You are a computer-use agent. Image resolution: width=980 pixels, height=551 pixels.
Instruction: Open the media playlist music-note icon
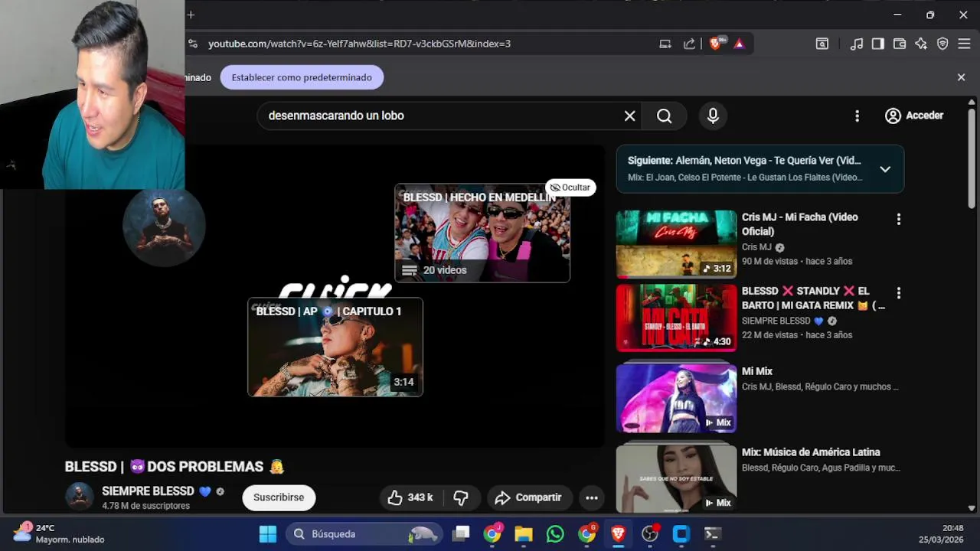click(x=857, y=44)
